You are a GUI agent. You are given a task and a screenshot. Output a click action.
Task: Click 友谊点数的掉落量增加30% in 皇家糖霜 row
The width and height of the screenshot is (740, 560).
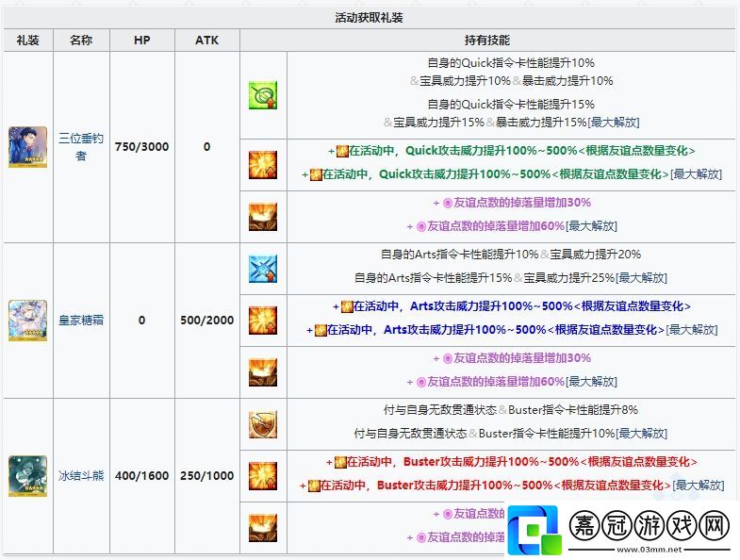[512, 358]
